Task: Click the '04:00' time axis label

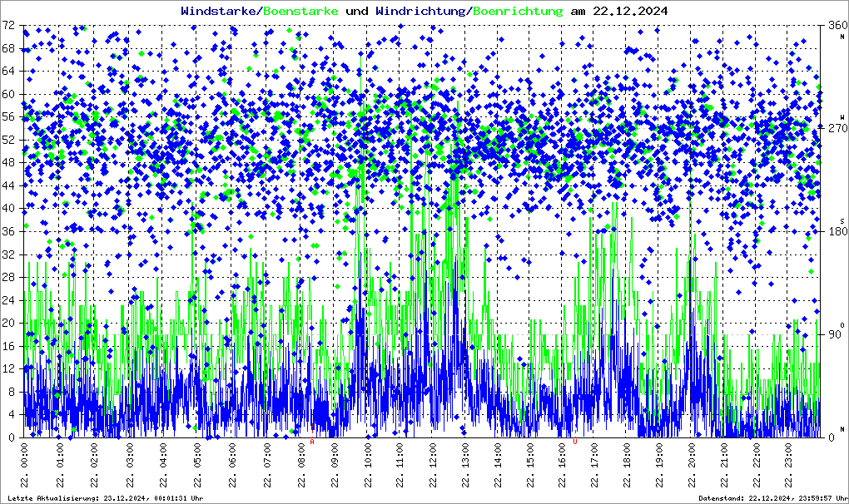Action: (x=163, y=454)
